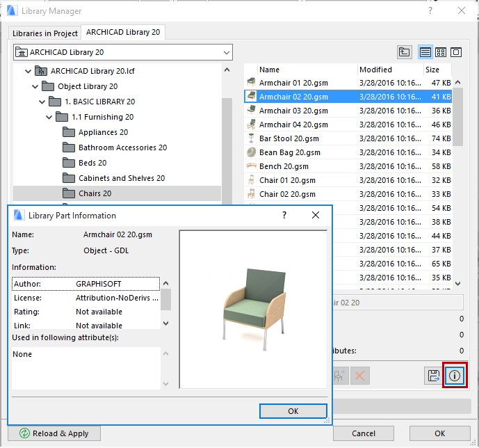Click the Bar Stool 20.gsm name

pyautogui.click(x=289, y=138)
